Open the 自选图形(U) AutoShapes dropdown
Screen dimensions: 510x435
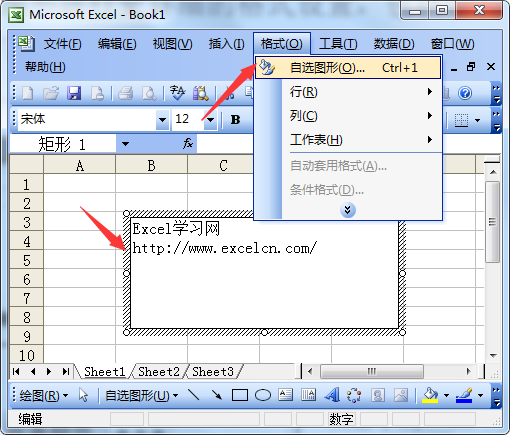(141, 396)
